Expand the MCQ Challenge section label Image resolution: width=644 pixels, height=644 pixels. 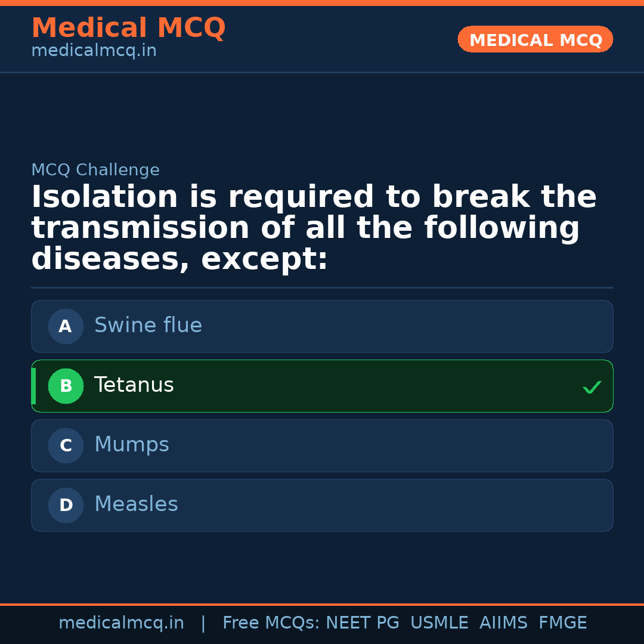(95, 170)
